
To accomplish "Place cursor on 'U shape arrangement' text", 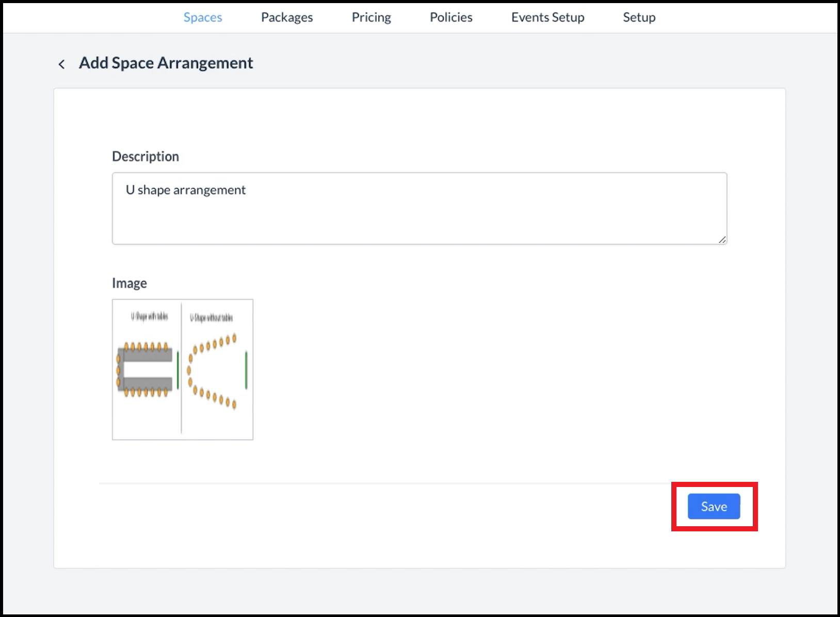I will (x=186, y=190).
